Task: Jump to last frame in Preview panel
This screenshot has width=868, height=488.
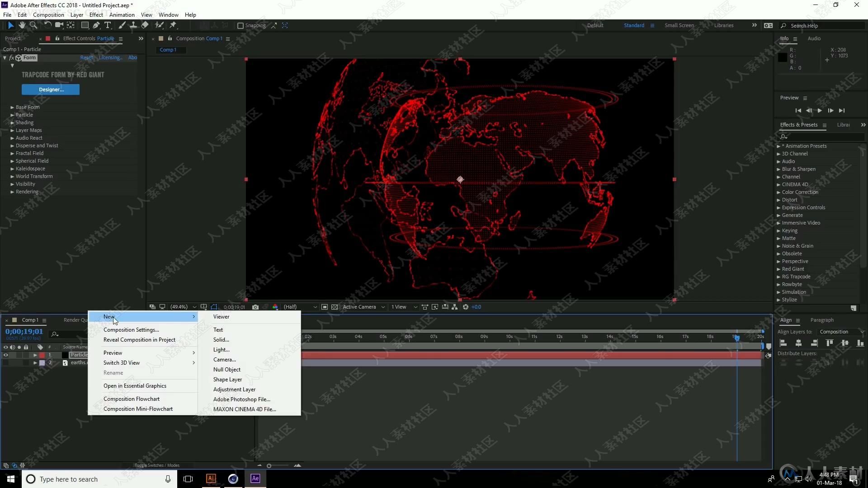Action: point(841,110)
